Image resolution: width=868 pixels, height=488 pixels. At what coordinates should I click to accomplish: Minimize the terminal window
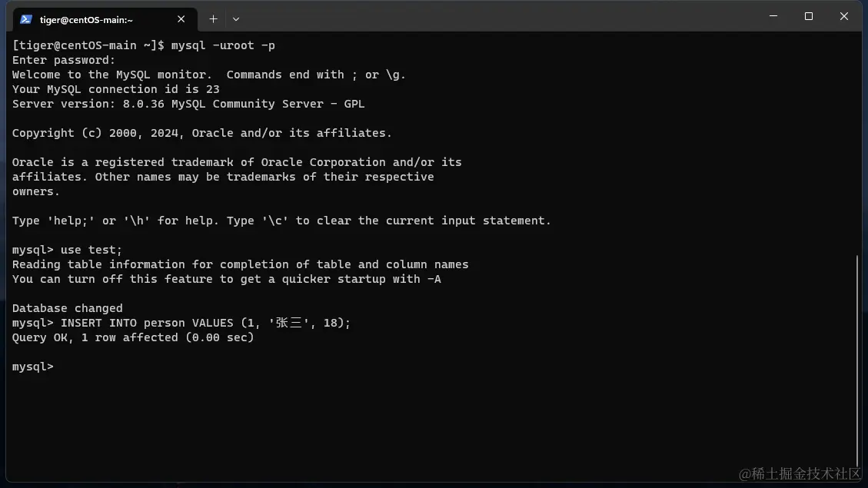[773, 16]
